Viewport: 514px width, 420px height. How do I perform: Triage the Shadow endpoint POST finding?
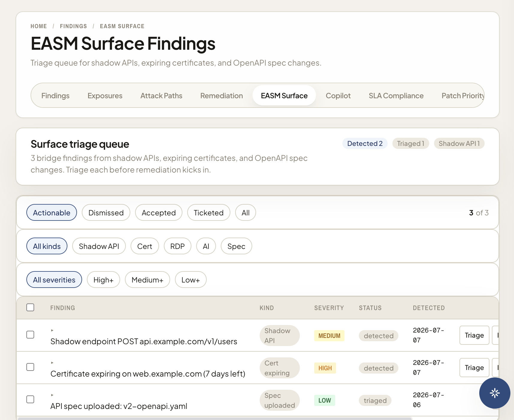[474, 335]
